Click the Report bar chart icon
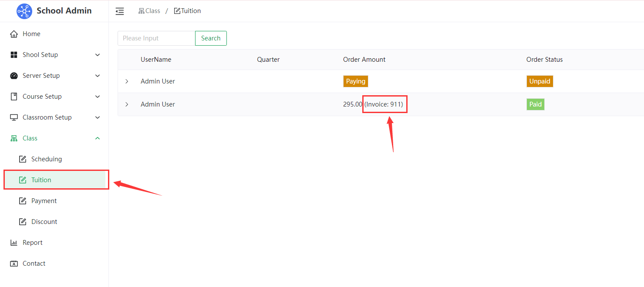The image size is (644, 287). 14,243
